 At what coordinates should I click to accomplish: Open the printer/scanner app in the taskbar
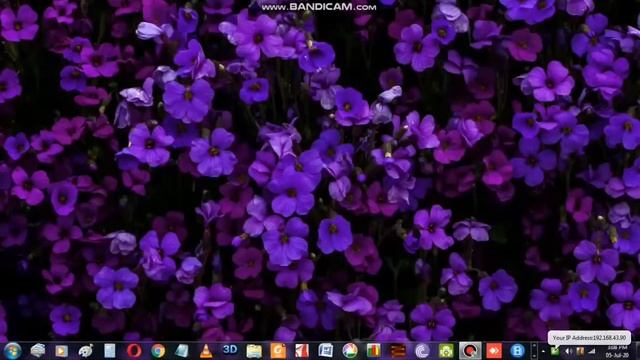click(x=38, y=350)
